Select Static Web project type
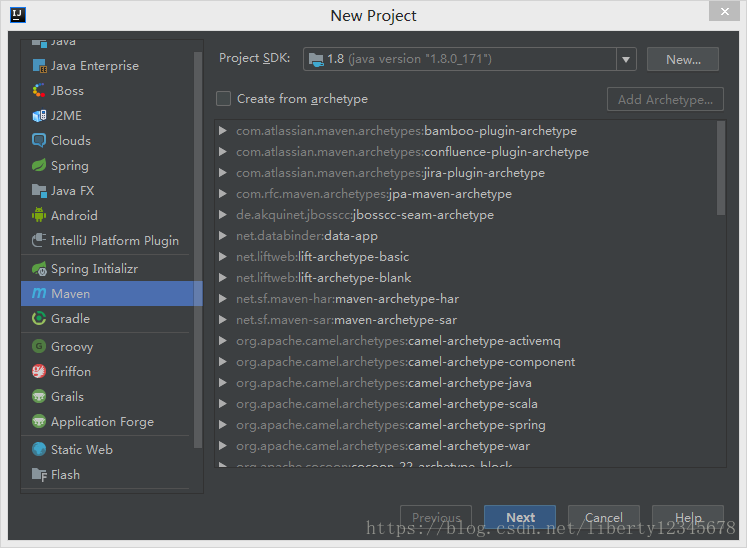 click(82, 449)
